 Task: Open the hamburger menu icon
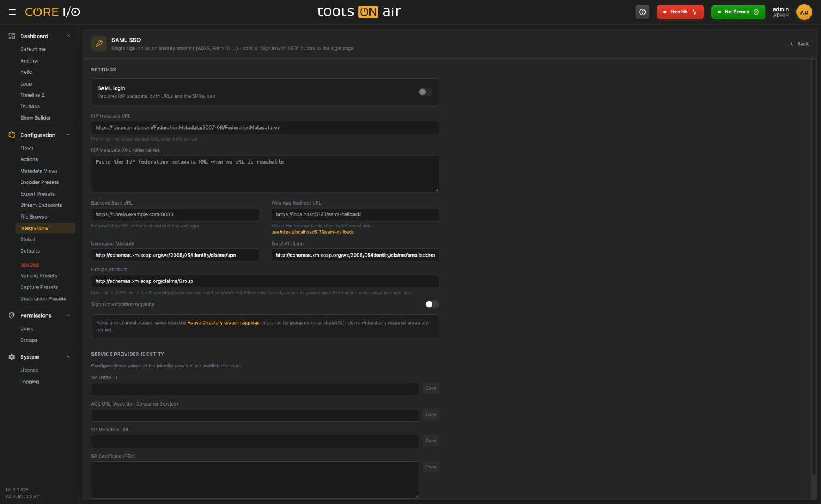(12, 12)
